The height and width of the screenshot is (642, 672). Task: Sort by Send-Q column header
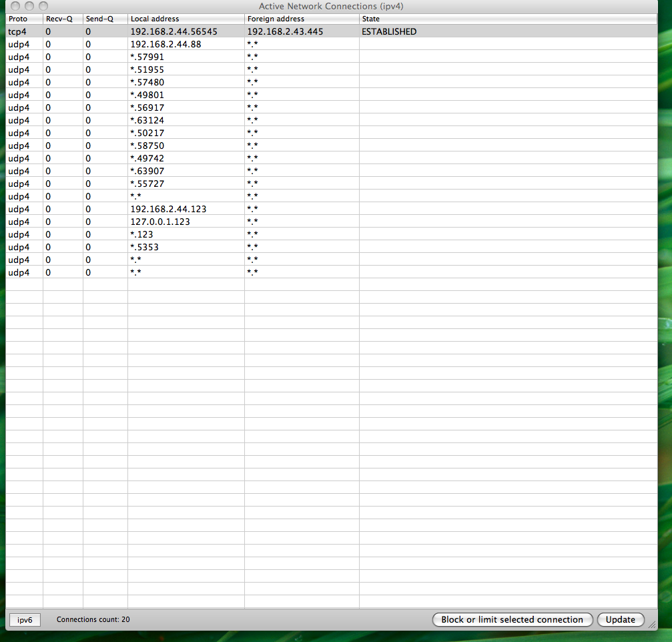pos(105,19)
